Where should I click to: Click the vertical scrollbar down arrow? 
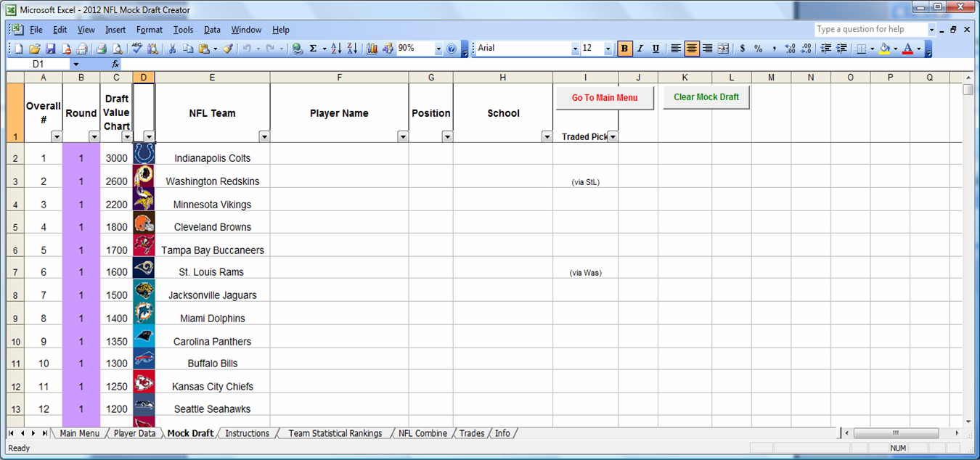(968, 421)
